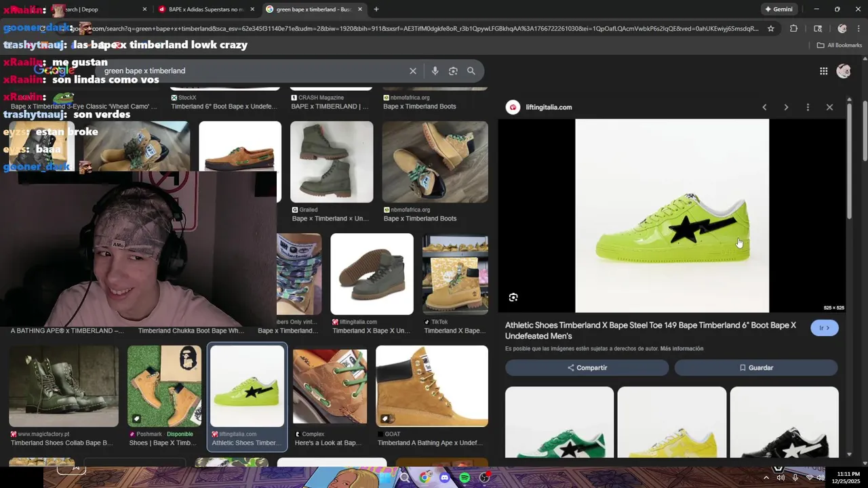This screenshot has width=868, height=488.
Task: Click the Compartir share button
Action: 587,367
